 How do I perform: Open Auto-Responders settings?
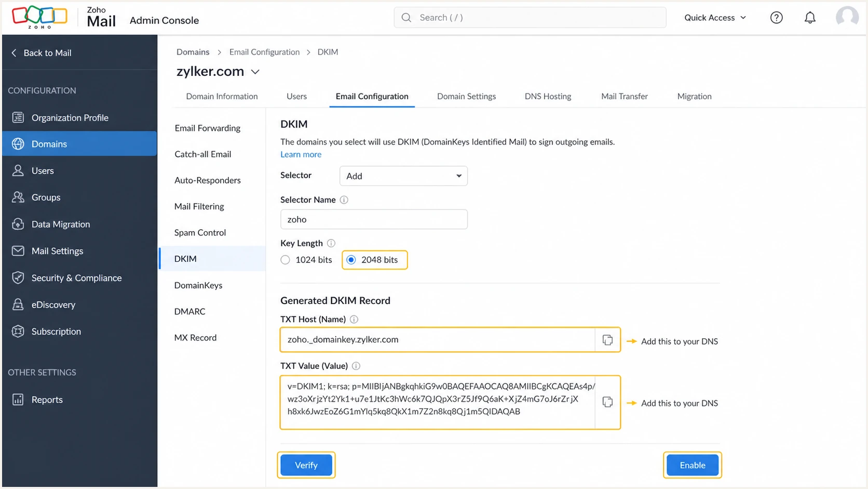pos(208,180)
